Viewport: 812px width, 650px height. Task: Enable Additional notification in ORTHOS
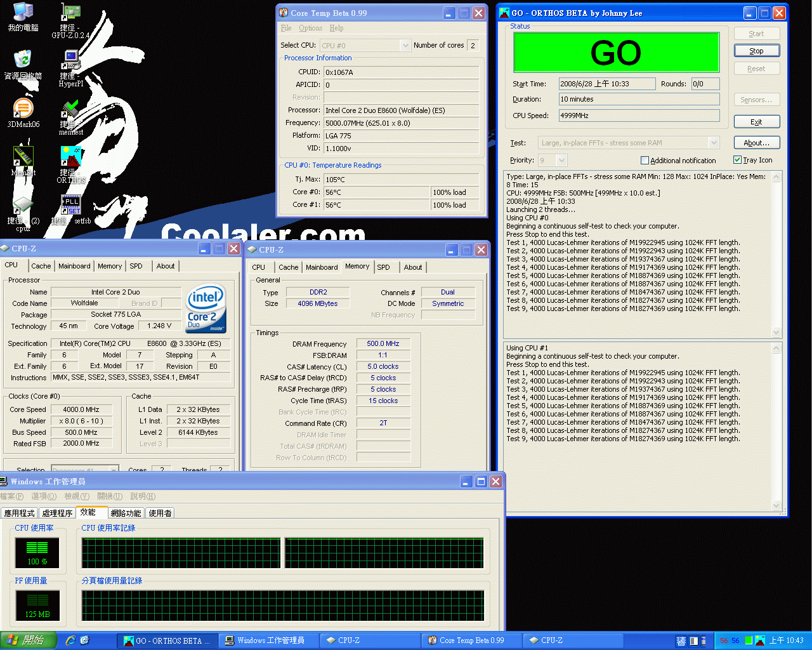[x=644, y=160]
